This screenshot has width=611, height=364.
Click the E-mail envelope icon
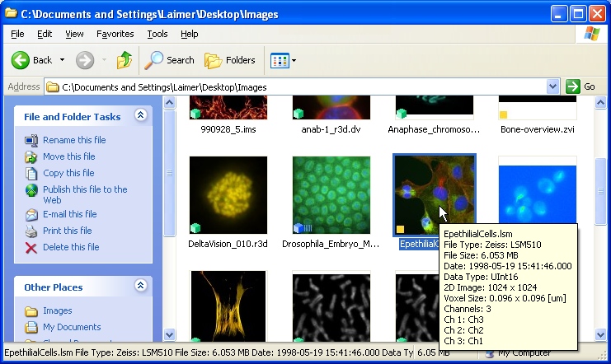[x=31, y=214]
